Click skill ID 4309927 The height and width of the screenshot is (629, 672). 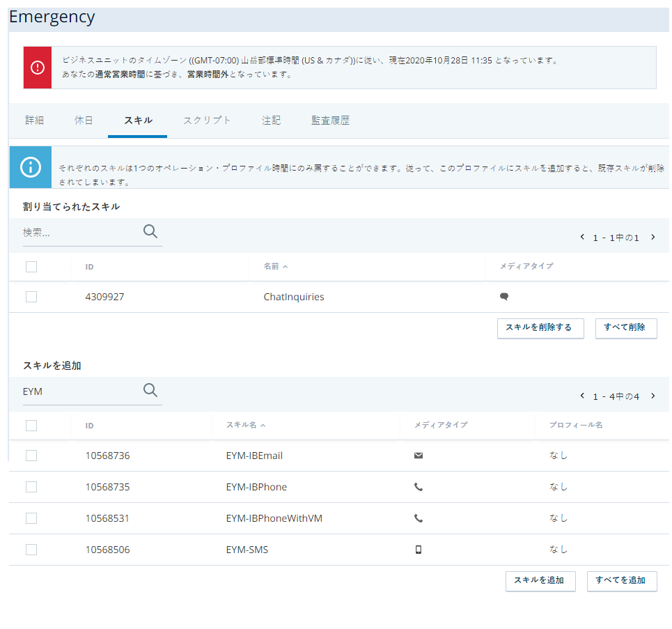104,297
